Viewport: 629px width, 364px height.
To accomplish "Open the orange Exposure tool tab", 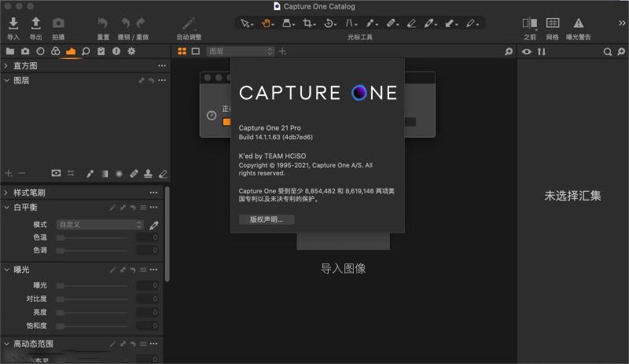I will 71,51.
